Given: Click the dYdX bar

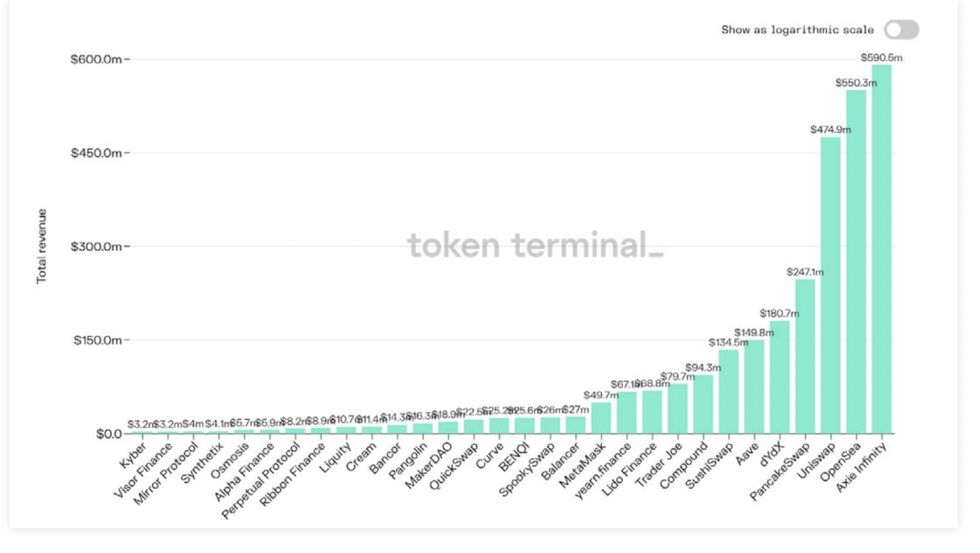Looking at the screenshot, I should [779, 377].
